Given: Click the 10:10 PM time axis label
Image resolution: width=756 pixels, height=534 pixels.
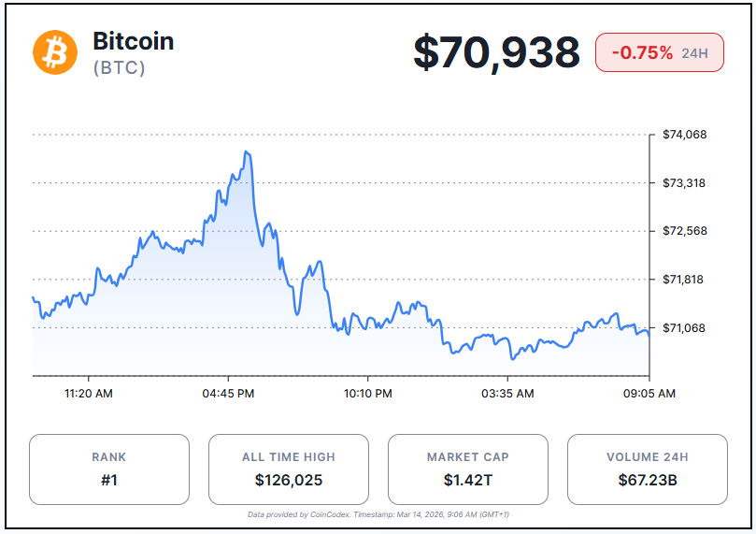Looking at the screenshot, I should [x=368, y=394].
